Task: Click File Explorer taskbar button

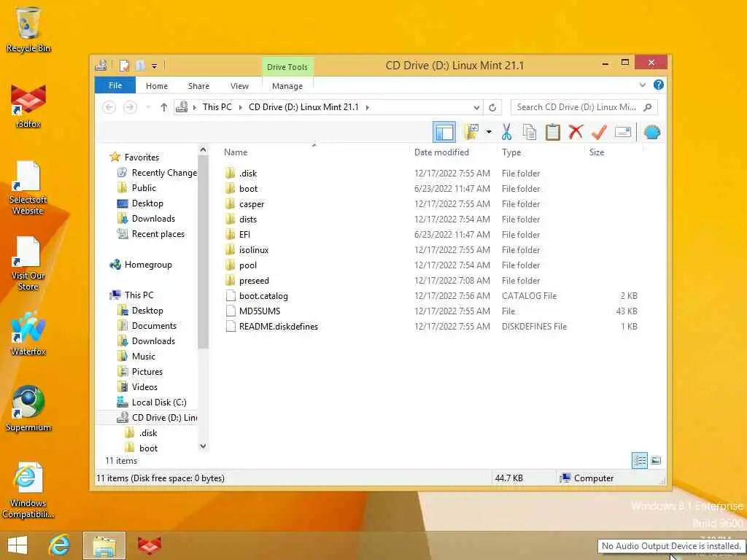Action: (104, 545)
